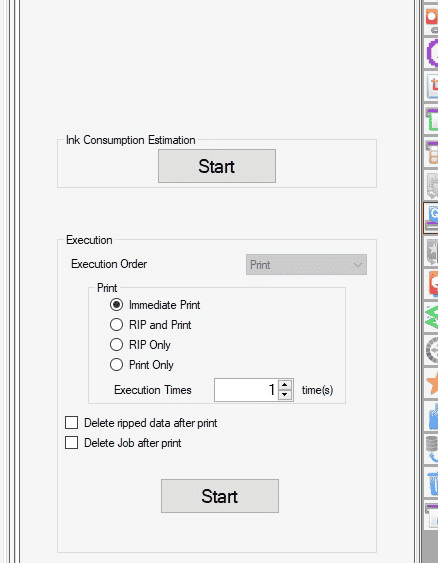Choose the RIP Only radio button
This screenshot has height=563, width=438.
(116, 345)
